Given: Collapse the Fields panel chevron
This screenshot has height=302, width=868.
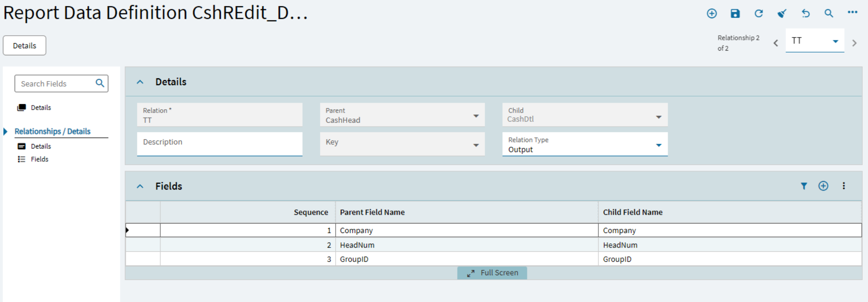Looking at the screenshot, I should 140,186.
